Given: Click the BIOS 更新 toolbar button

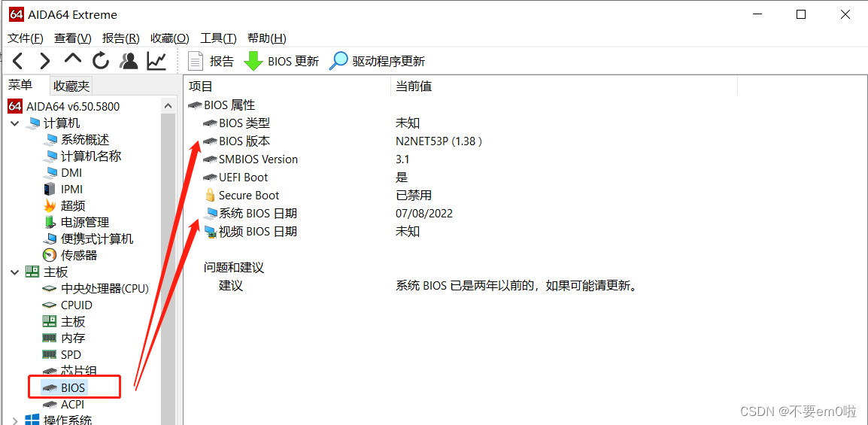Looking at the screenshot, I should (x=282, y=61).
